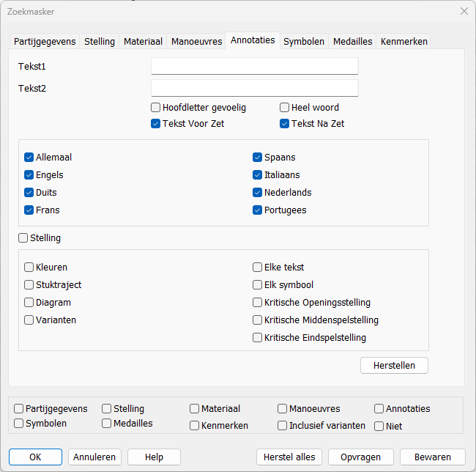This screenshot has height=472, width=476.
Task: Open the Partijgegevens tab
Action: 45,41
